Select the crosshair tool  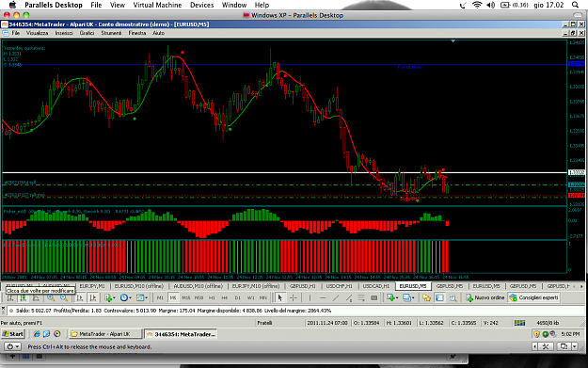coord(294,297)
